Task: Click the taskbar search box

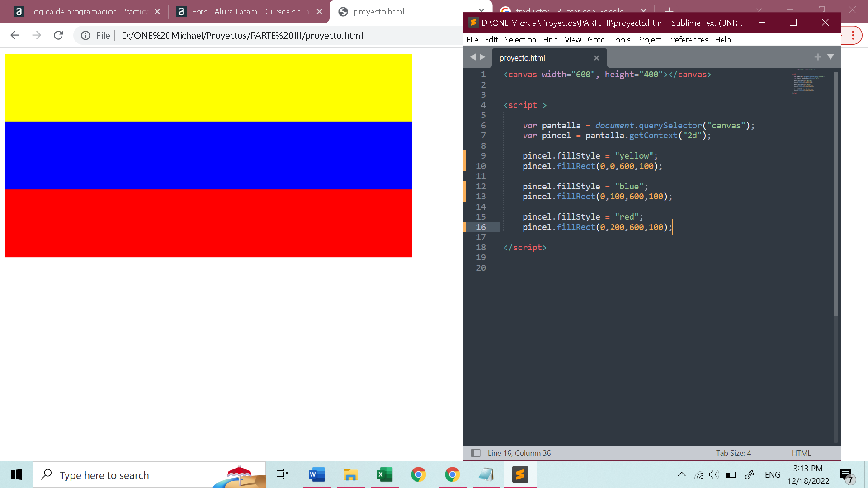Action: [149, 474]
